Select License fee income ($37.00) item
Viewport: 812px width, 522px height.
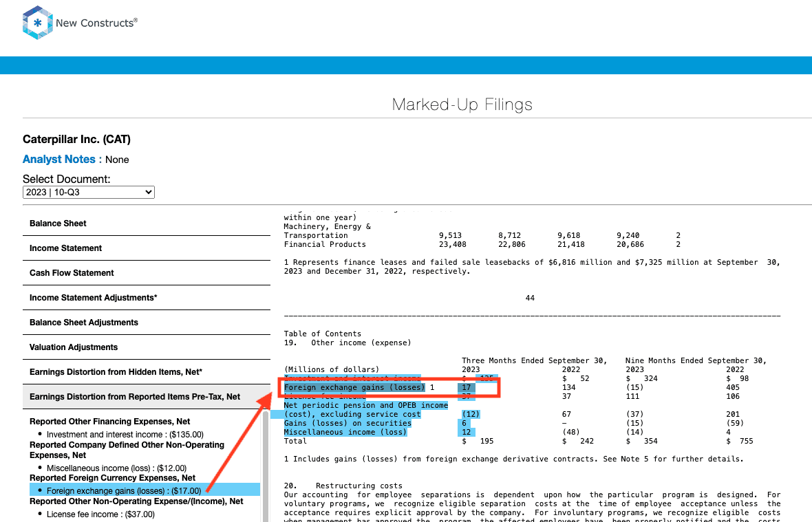tap(100, 514)
